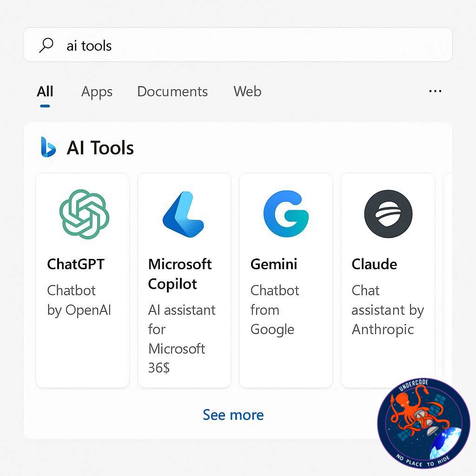The image size is (476, 476).
Task: Switch to the Apps tab
Action: 97,92
